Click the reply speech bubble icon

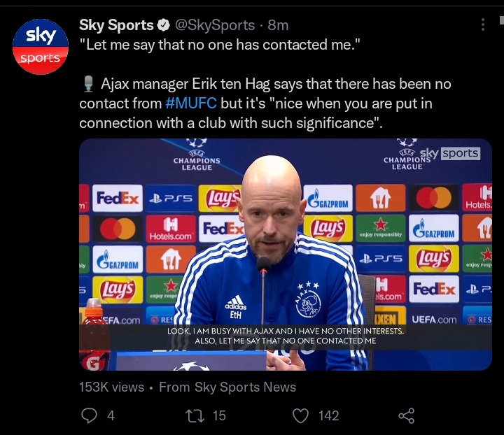(x=89, y=415)
